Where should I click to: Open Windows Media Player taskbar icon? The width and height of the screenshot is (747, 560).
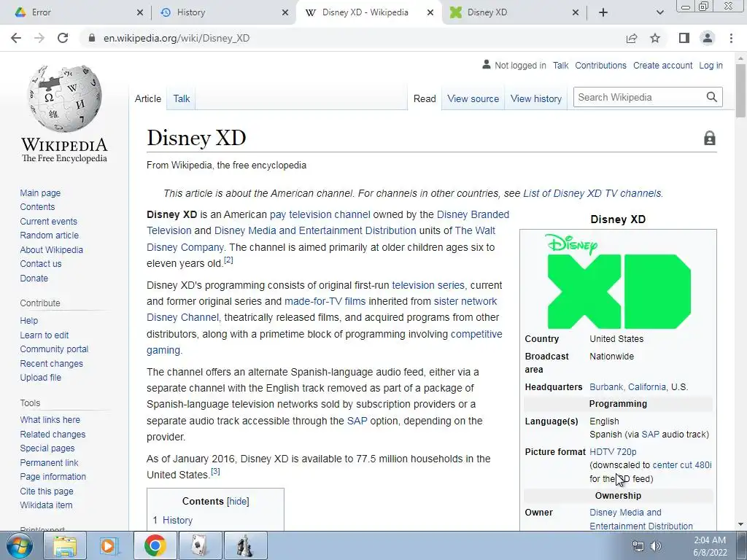(109, 545)
